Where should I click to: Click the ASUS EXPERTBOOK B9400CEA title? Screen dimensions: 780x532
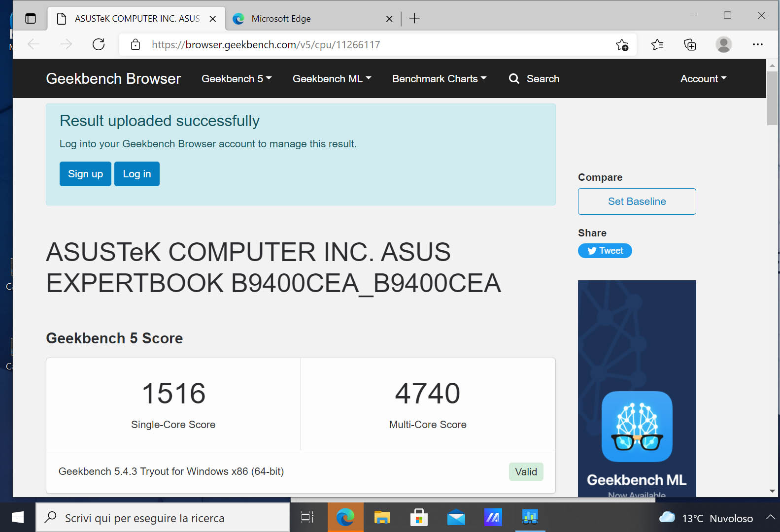pos(273,267)
